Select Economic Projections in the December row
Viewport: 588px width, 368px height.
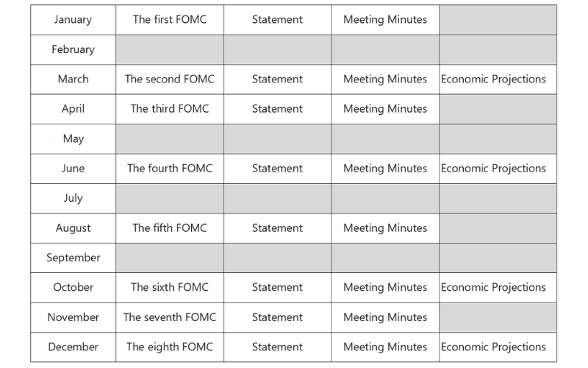point(494,347)
